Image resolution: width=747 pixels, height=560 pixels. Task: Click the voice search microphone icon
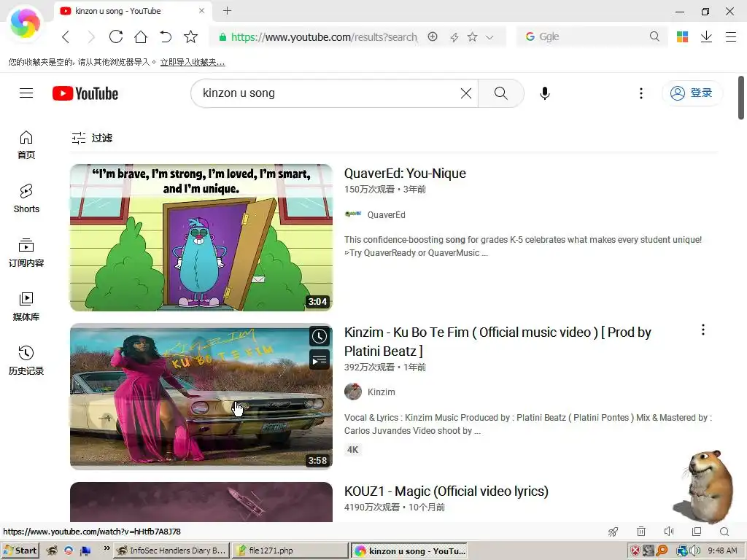545,93
